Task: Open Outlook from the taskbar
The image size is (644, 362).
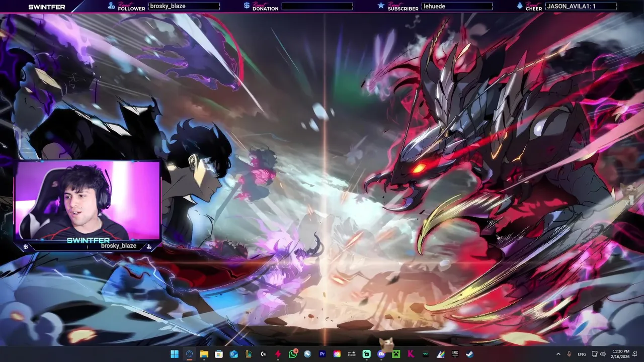Action: (233, 354)
